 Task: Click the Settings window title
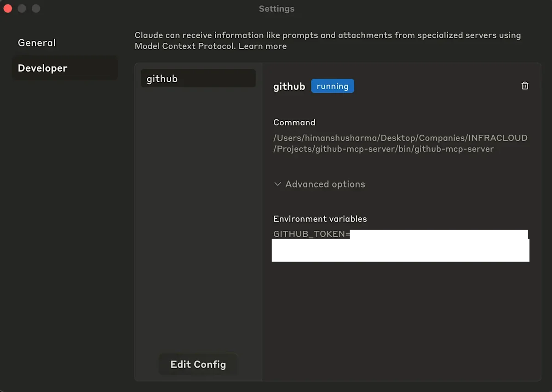click(276, 9)
